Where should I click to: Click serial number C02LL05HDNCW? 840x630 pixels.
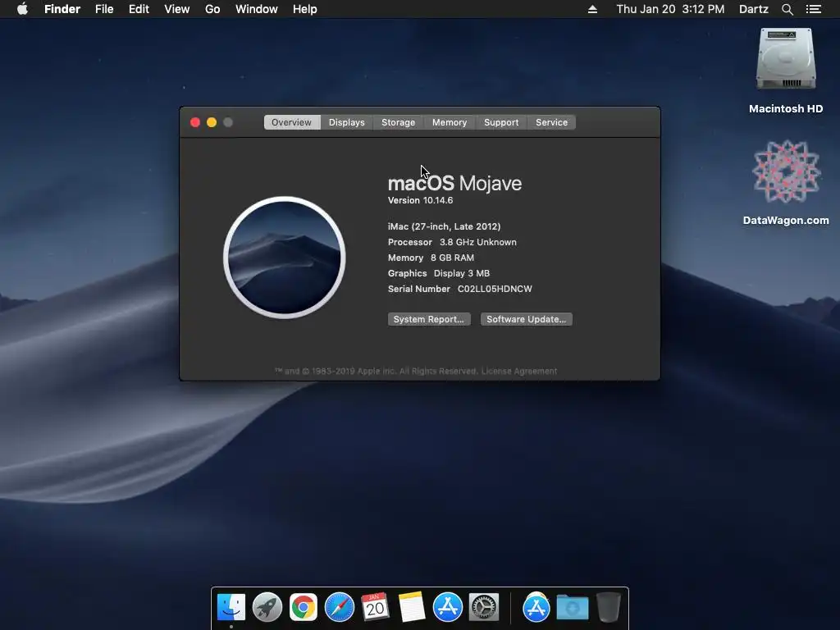pos(495,289)
